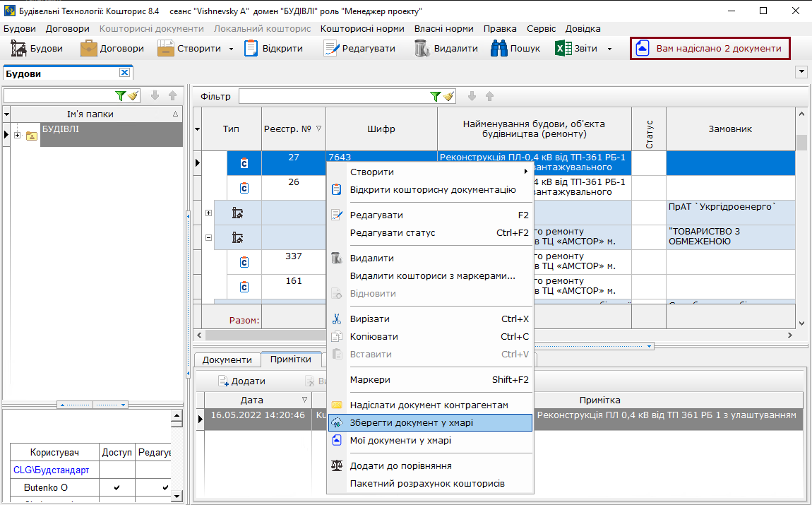Click CLG\Будстандарт user group link
Viewport: 812px width, 505px height.
click(52, 470)
